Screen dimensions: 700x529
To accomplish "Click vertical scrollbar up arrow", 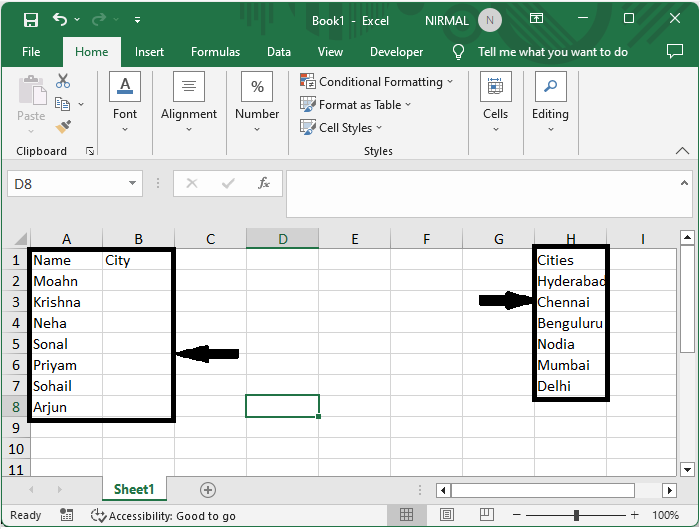I will 687,237.
